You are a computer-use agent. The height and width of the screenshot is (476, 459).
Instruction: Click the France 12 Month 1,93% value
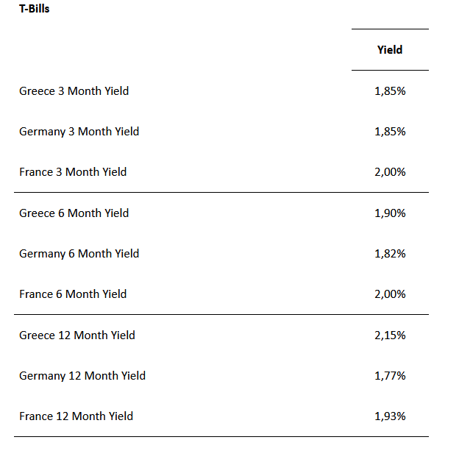click(x=390, y=416)
